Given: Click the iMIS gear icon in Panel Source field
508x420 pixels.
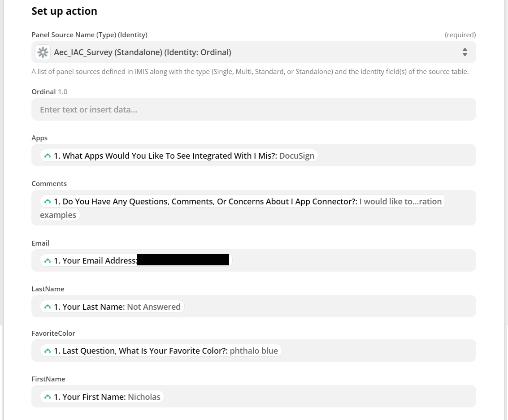Looking at the screenshot, I should (x=43, y=52).
